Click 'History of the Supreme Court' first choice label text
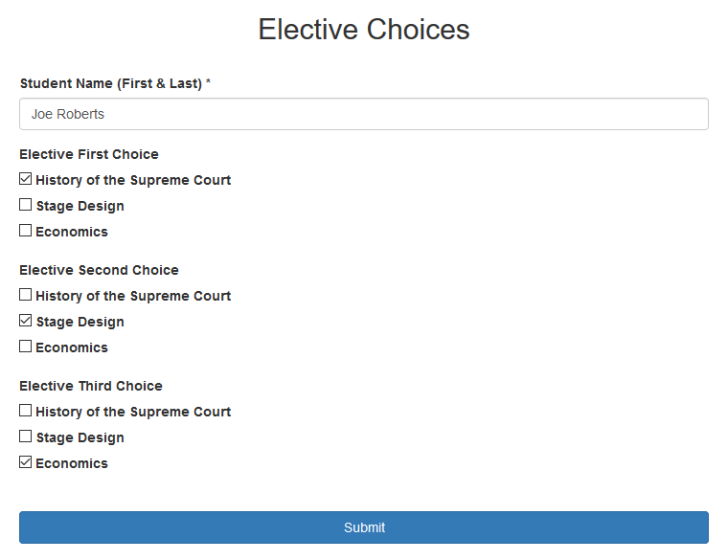The image size is (728, 560). point(133,180)
